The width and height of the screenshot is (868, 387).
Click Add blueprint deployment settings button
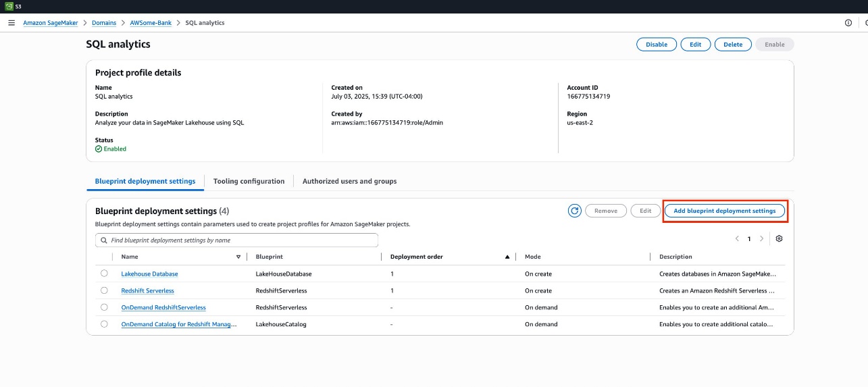point(725,211)
